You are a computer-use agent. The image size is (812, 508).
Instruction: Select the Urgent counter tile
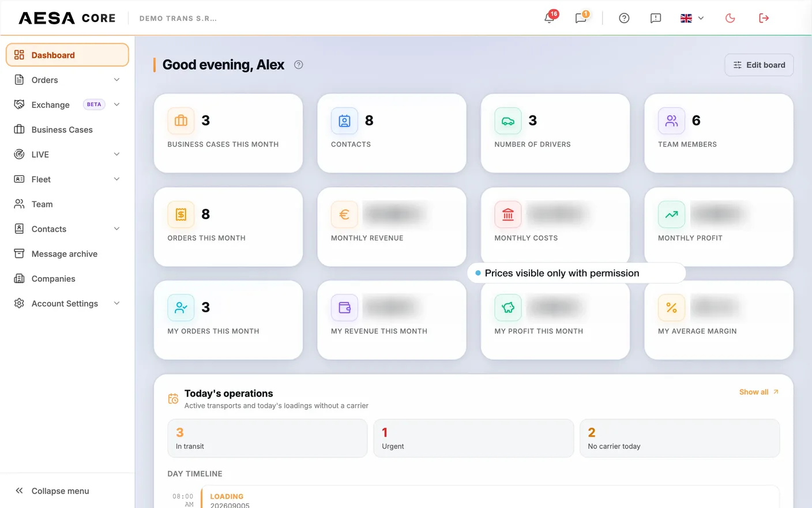473,438
